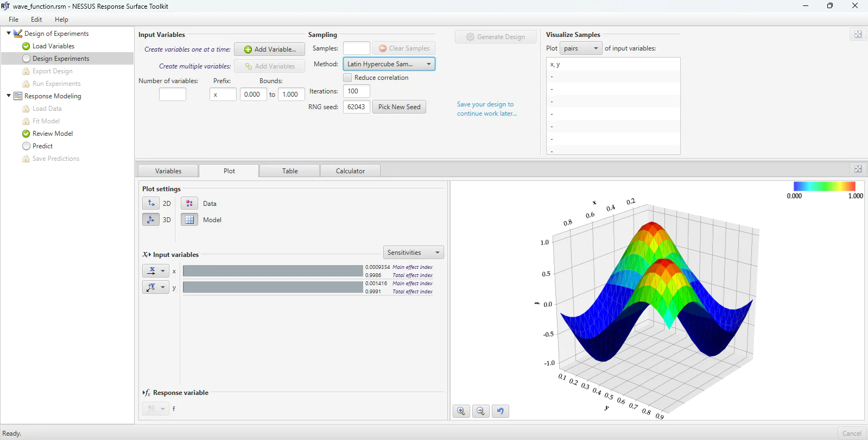Click the Load Variables green check icon
This screenshot has width=868, height=440.
tap(26, 46)
